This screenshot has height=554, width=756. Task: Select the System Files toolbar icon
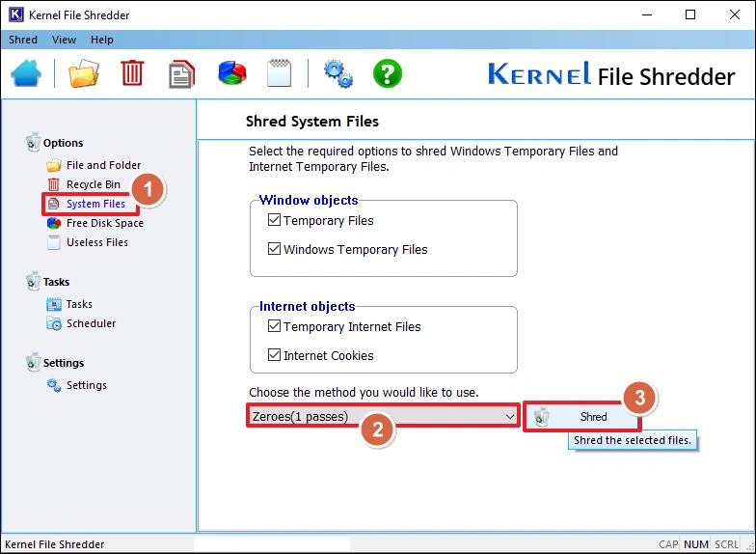tap(181, 73)
